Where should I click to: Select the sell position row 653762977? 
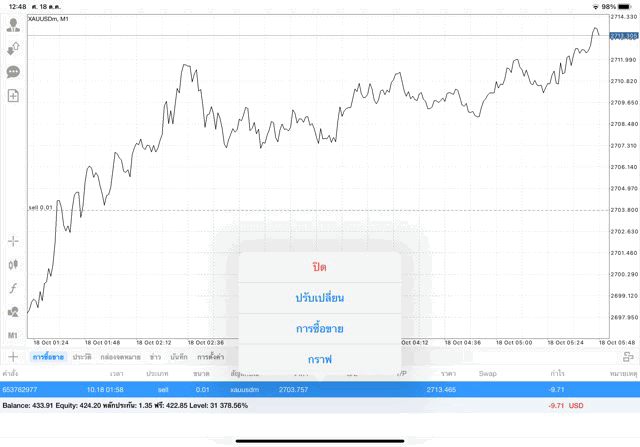(120, 389)
